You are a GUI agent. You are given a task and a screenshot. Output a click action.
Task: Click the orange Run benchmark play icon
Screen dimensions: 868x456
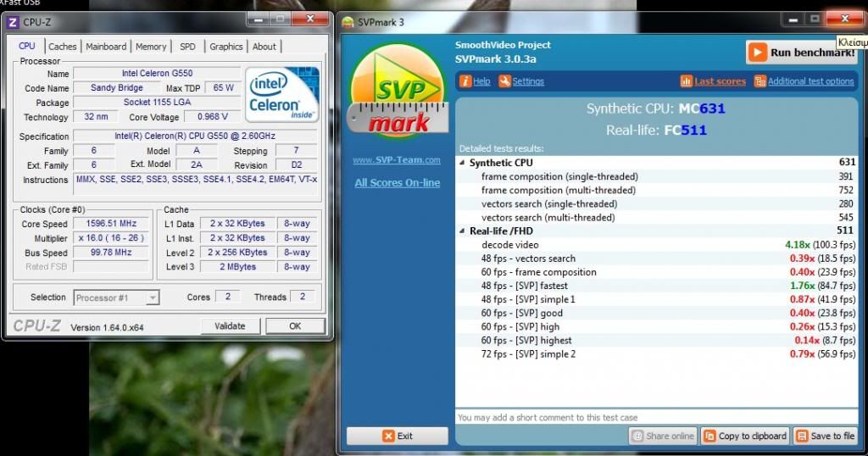click(757, 53)
